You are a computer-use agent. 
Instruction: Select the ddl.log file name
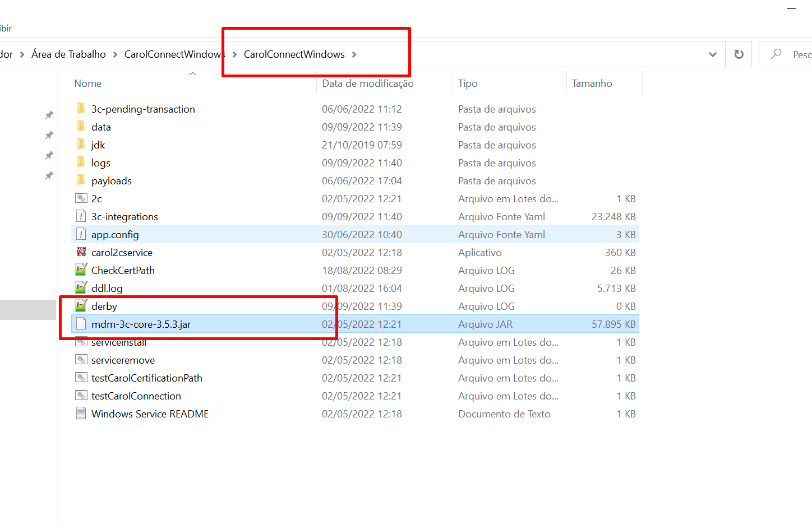(x=107, y=289)
